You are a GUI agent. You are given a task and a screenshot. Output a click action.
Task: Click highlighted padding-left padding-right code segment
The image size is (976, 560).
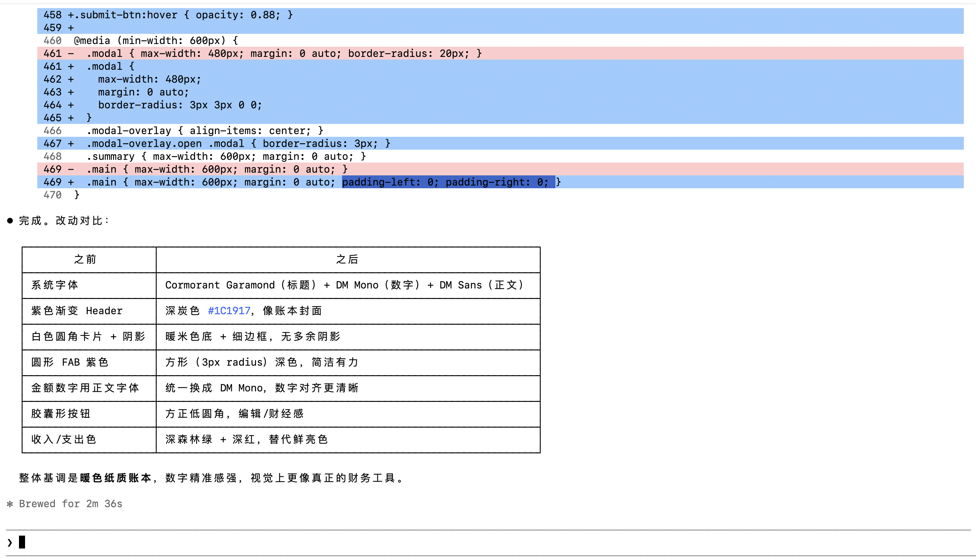[x=448, y=182]
